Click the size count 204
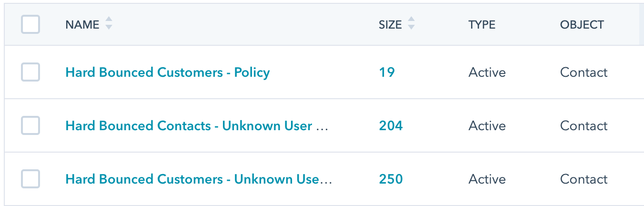The image size is (644, 206). [x=391, y=126]
